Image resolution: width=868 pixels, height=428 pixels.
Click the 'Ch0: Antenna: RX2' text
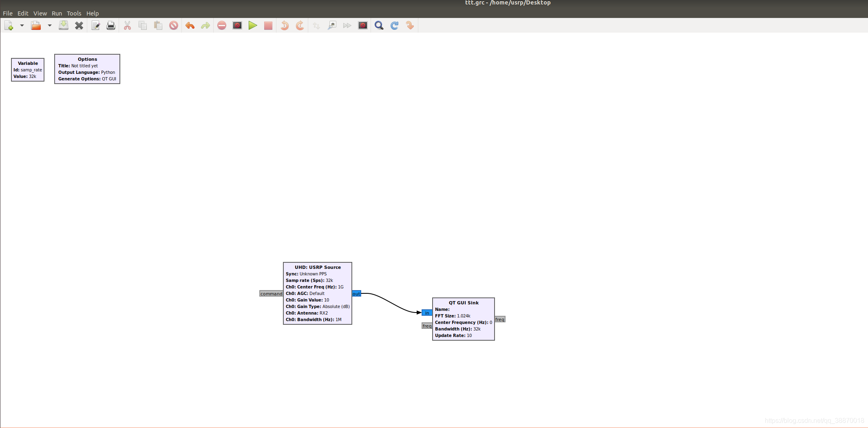click(307, 313)
